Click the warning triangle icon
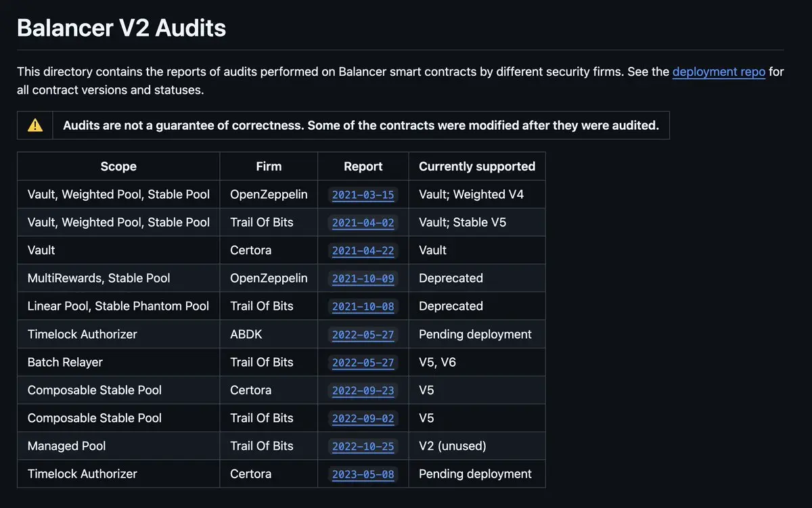 coord(35,125)
